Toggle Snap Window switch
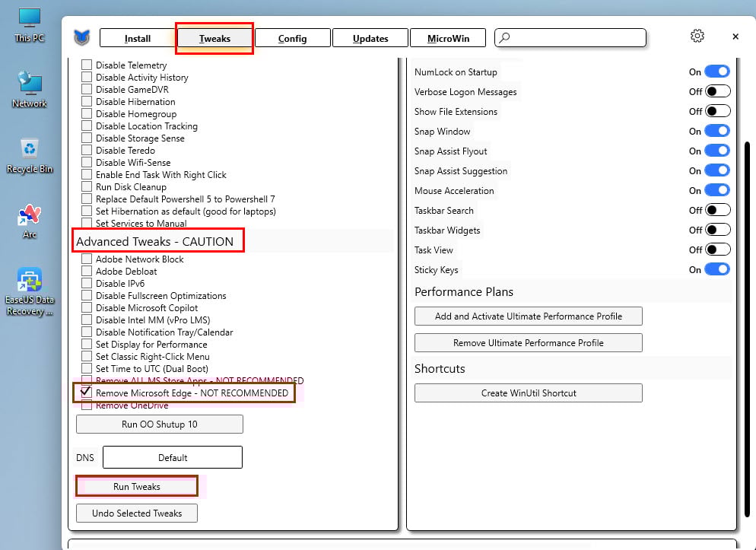Screen dimensions: 756x550 717,131
